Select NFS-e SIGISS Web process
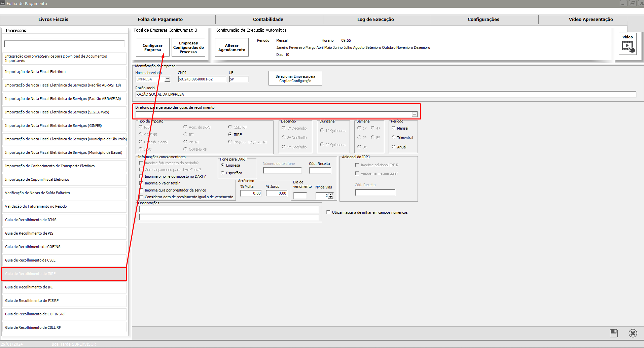The width and height of the screenshot is (644, 348). 64,112
